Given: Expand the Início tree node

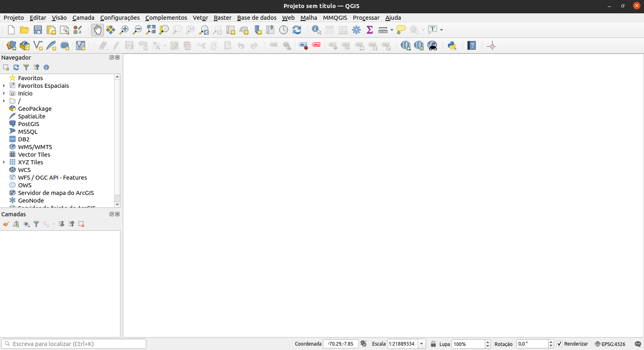Looking at the screenshot, I should (4, 93).
